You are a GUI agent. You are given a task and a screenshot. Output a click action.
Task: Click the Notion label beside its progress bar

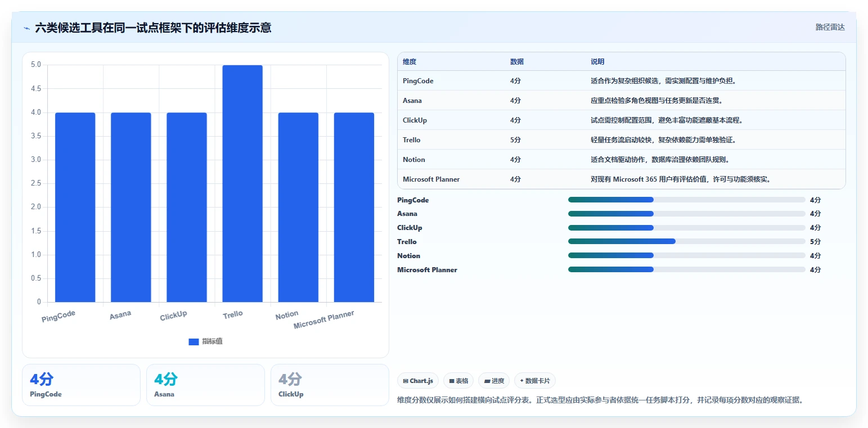pos(409,256)
